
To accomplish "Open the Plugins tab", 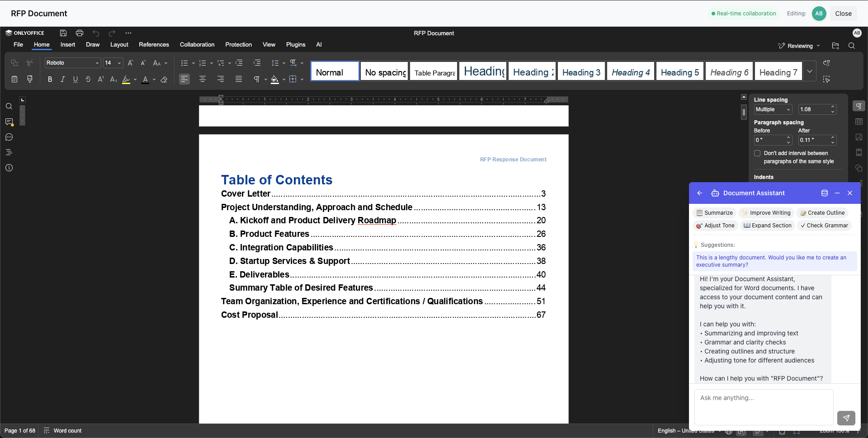I will pos(296,44).
